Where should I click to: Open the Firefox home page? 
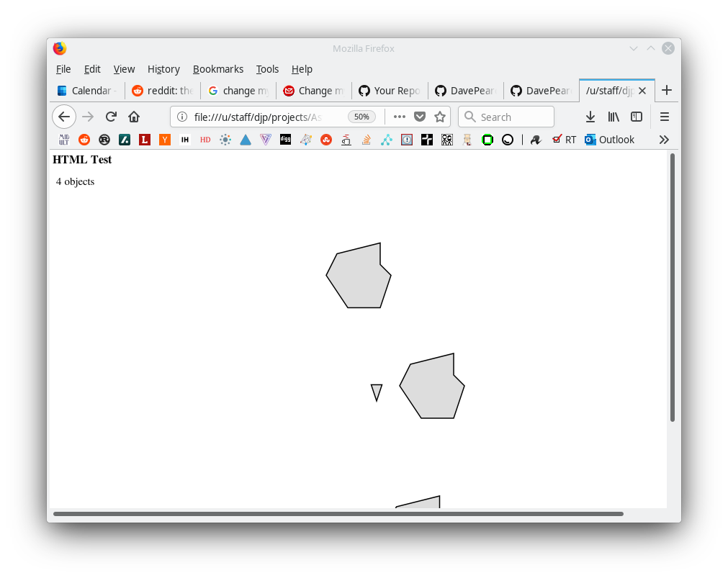coord(134,117)
